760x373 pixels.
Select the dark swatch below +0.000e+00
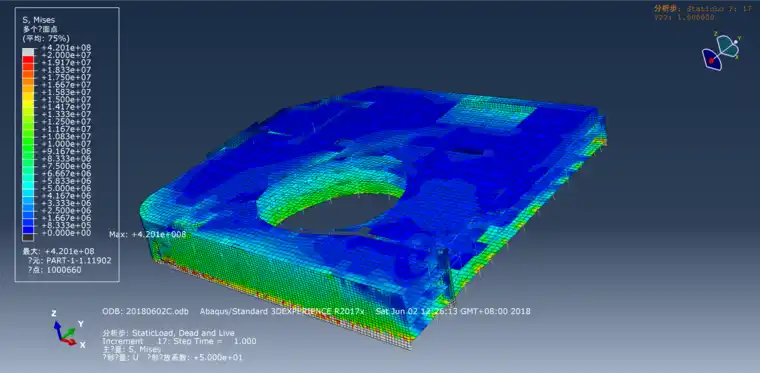click(29, 237)
